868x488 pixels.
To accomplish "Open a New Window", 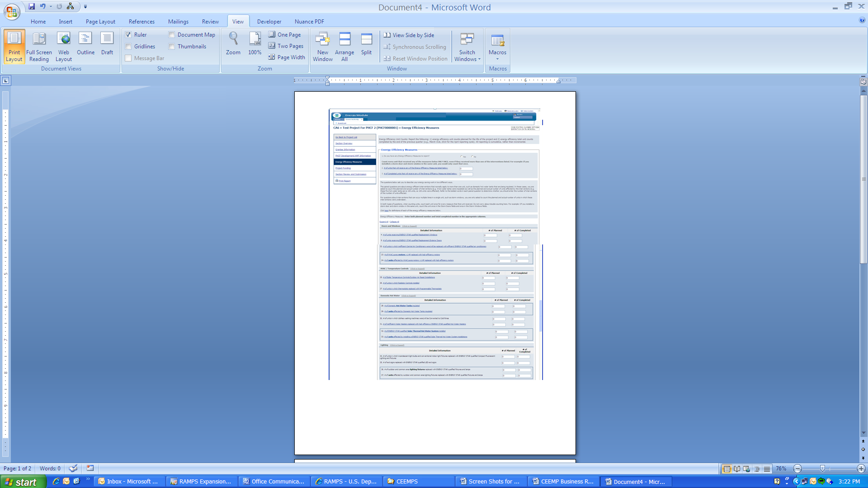I will pos(323,46).
